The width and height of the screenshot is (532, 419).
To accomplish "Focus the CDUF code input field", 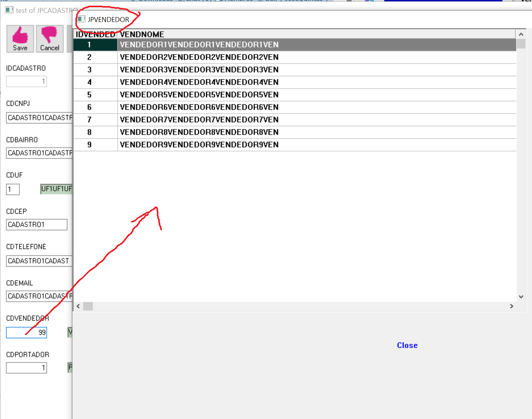I will [x=13, y=189].
